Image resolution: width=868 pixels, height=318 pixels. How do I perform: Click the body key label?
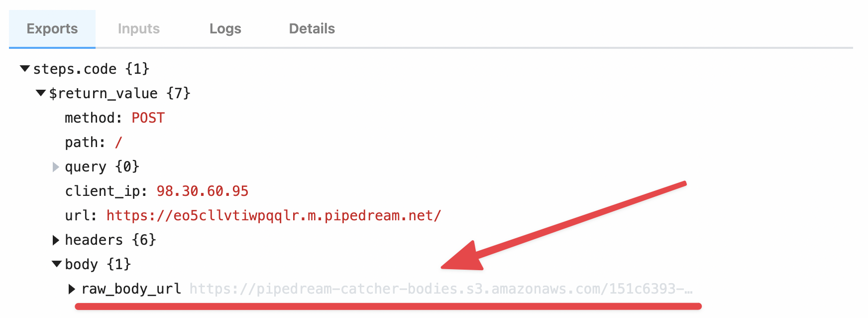[x=82, y=265]
